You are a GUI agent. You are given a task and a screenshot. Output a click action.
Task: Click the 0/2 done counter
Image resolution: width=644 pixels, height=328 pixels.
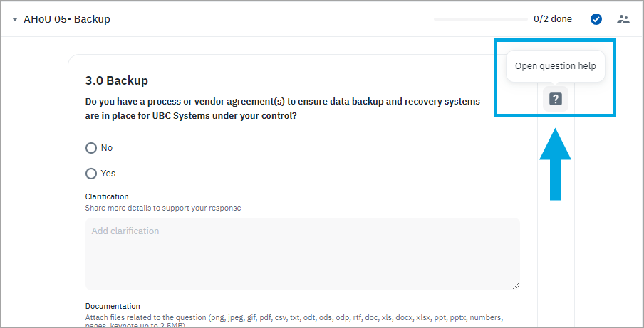[x=552, y=19]
